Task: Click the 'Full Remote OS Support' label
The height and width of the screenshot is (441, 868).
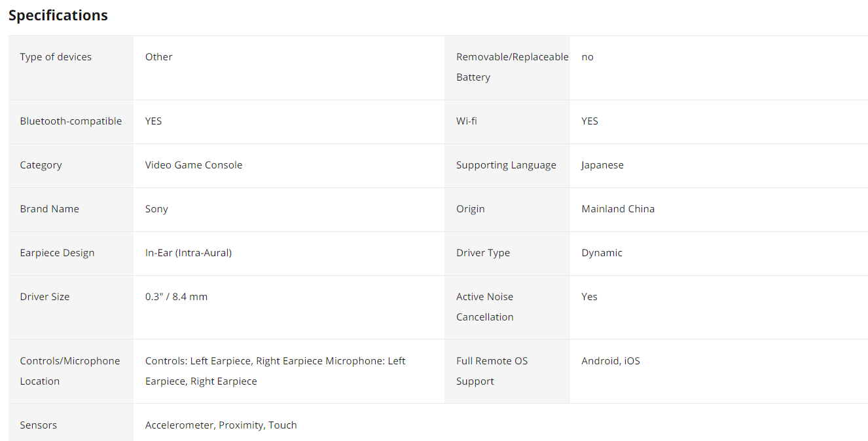Action: [492, 371]
